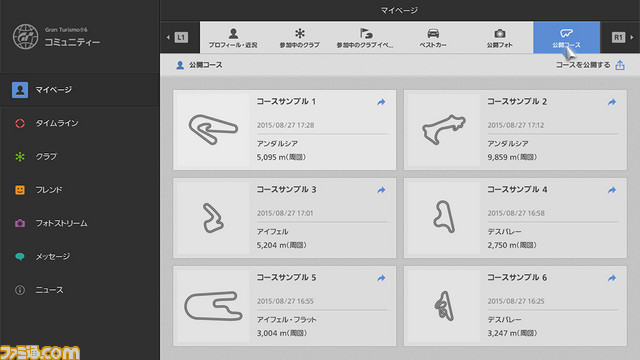Open コースサンプル 6 track thumbnail
Viewport: 640px width, 360px height.
pos(444,306)
